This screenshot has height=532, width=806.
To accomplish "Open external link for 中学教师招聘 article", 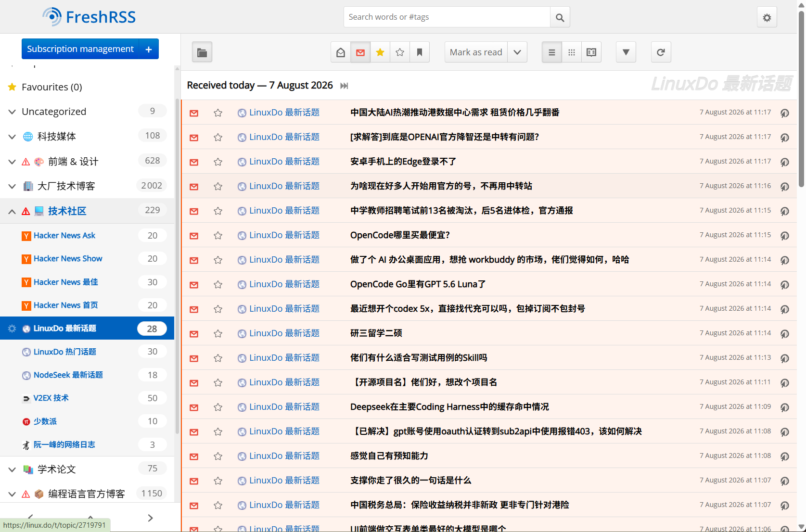I will 784,211.
